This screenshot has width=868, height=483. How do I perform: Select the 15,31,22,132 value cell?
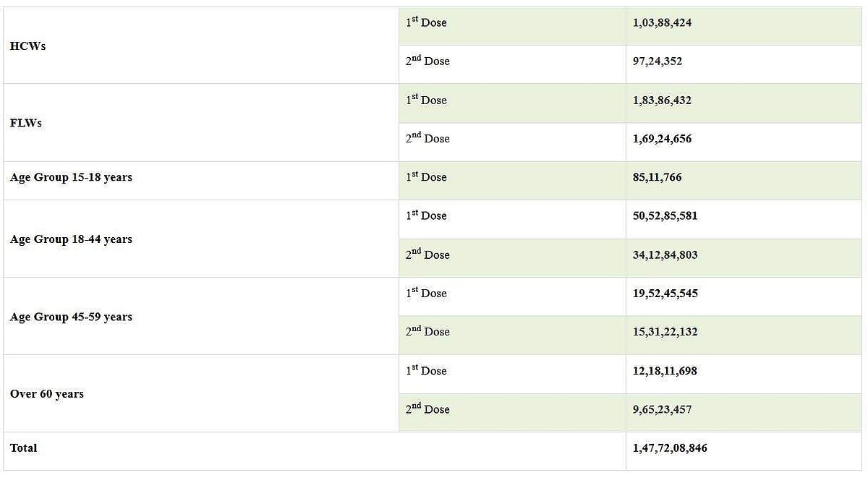click(665, 332)
